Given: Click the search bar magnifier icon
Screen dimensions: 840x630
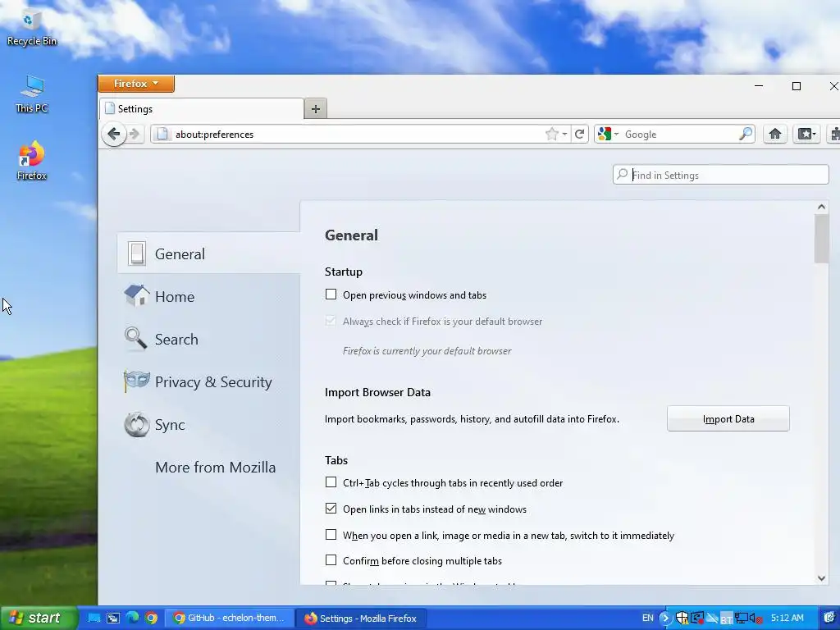Looking at the screenshot, I should [745, 134].
